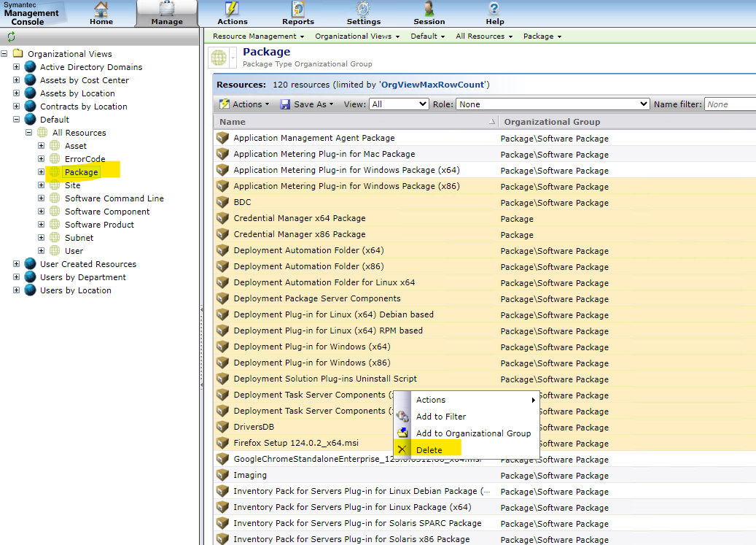Click the Organizational Views folder icon
756x545 pixels.
(x=17, y=53)
